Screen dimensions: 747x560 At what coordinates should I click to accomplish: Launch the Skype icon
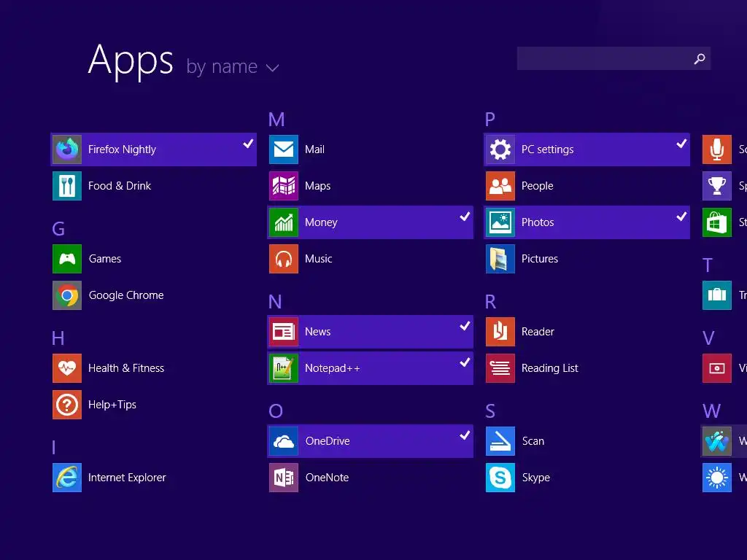(x=500, y=478)
